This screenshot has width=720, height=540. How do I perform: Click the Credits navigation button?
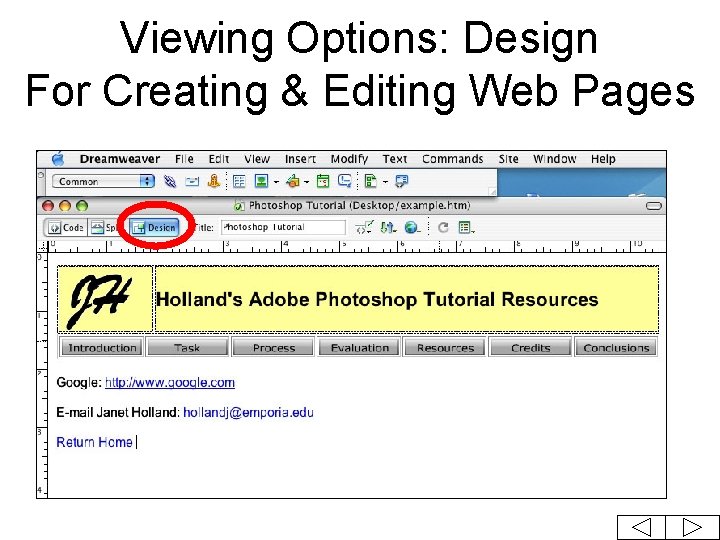pyautogui.click(x=531, y=348)
